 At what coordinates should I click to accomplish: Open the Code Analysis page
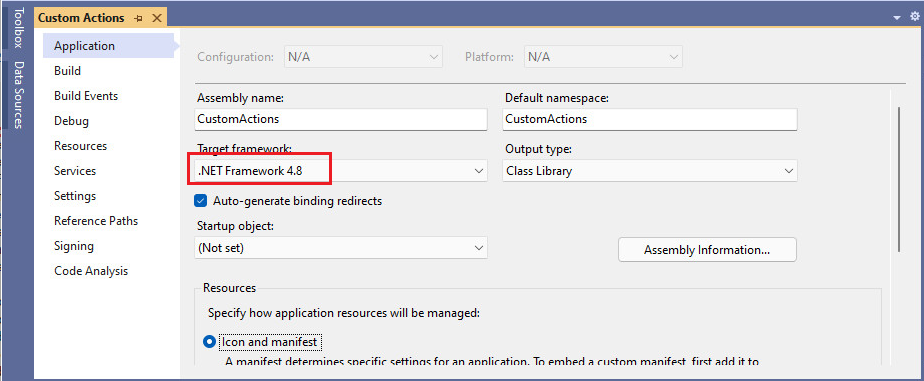click(x=91, y=271)
